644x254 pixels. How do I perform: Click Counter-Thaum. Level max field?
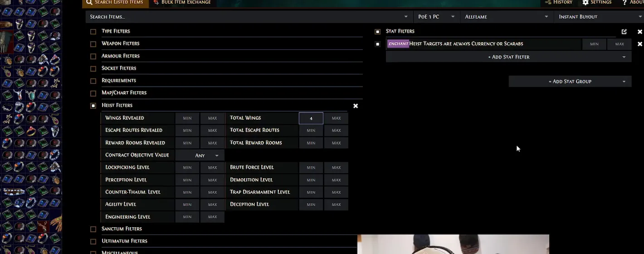[212, 192]
